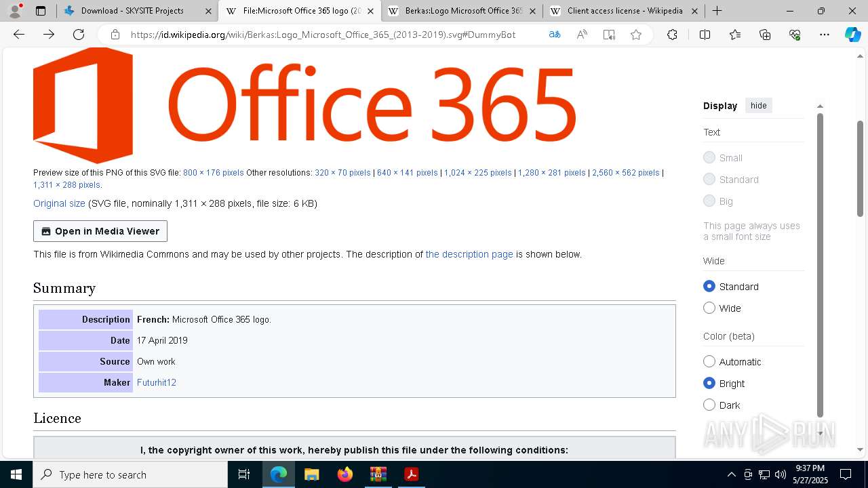Screen dimensions: 868x488
Task: Show hidden system tray icons
Action: [x=731, y=474]
